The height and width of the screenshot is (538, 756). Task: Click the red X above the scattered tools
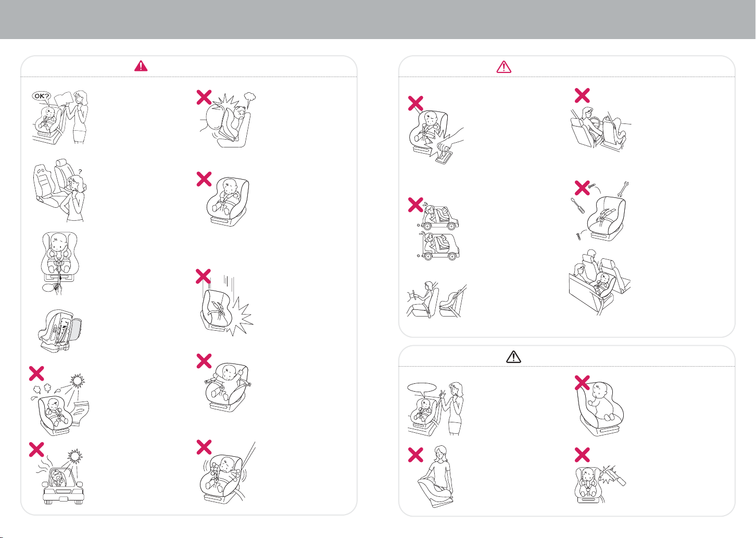tap(582, 187)
